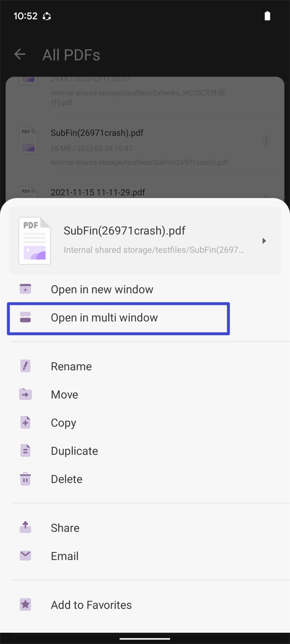Tap the PDF thumbnail in the bottom sheet header
This screenshot has height=644, width=290.
(x=34, y=240)
